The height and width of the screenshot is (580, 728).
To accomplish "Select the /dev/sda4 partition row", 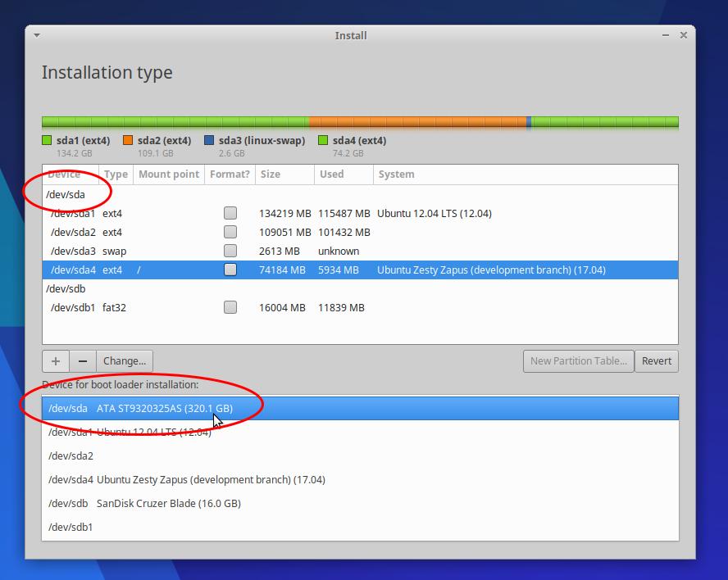I will (x=360, y=270).
